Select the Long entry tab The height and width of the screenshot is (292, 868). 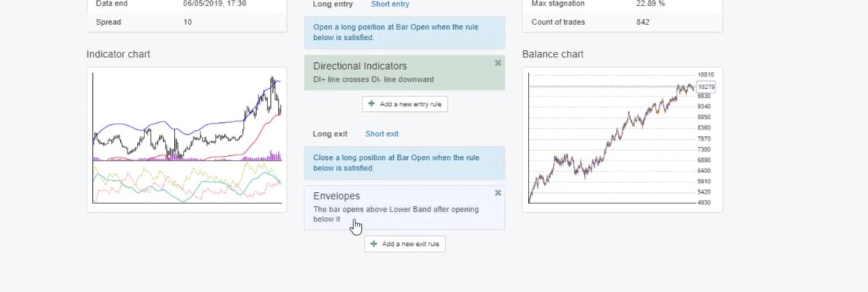click(332, 4)
